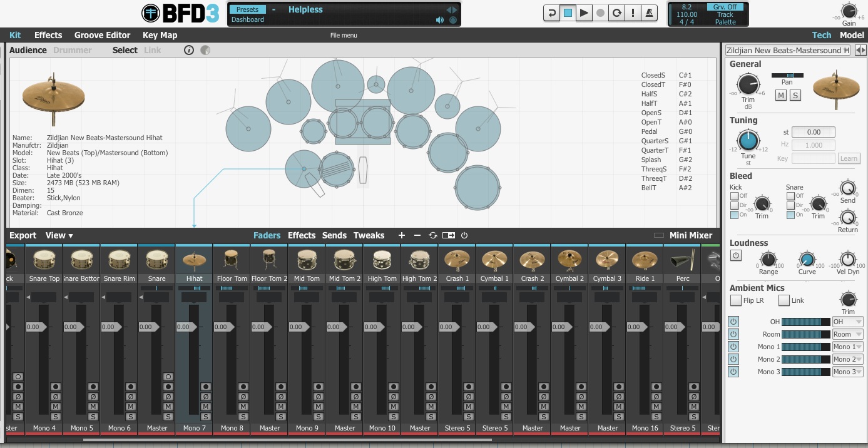
Task: Set Snare bleed to Dir
Action: pos(790,205)
